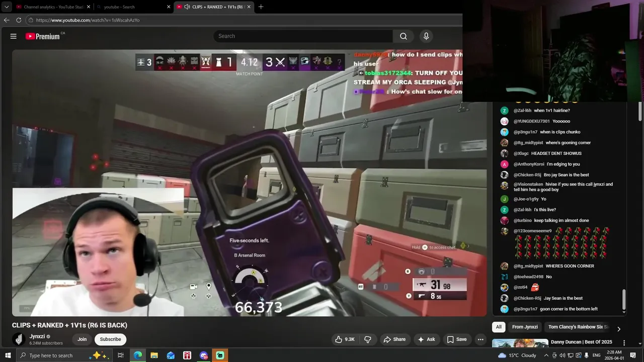
Task: Filter recommendations by From Jynxzi chip
Action: point(525,327)
